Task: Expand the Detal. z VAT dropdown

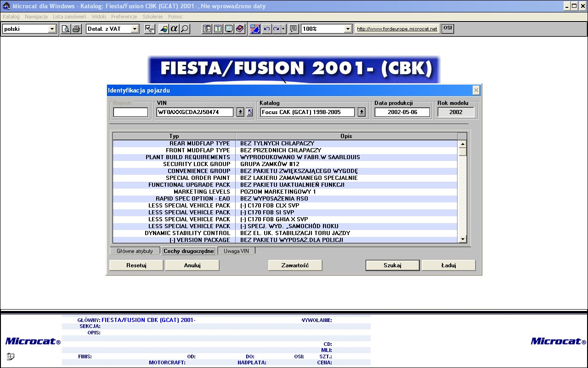Action: pos(135,29)
